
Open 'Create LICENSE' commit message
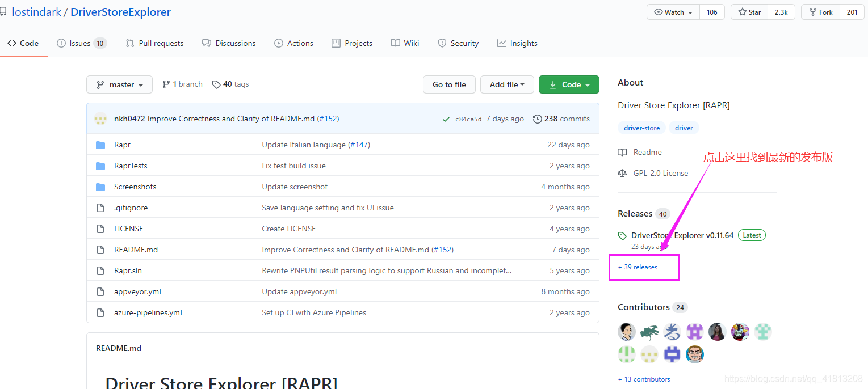(x=288, y=229)
